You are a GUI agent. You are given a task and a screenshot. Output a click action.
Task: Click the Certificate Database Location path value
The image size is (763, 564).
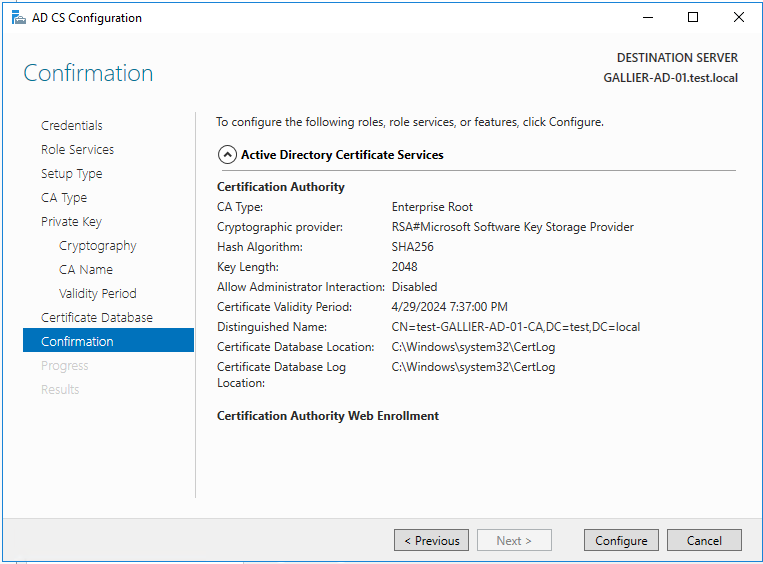473,346
